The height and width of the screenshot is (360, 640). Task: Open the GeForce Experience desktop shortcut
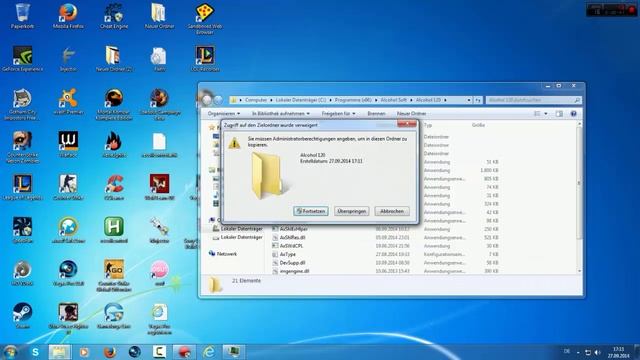pos(22,59)
